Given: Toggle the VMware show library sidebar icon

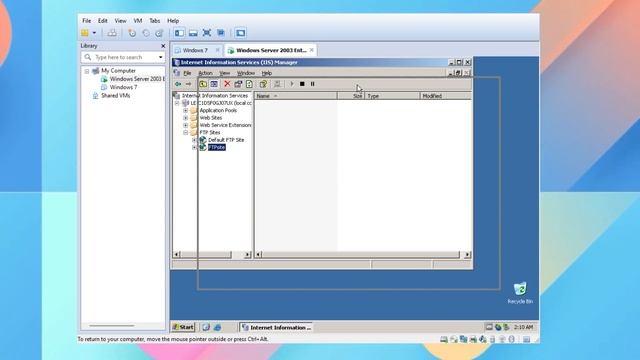Looking at the screenshot, I should coord(180,33).
